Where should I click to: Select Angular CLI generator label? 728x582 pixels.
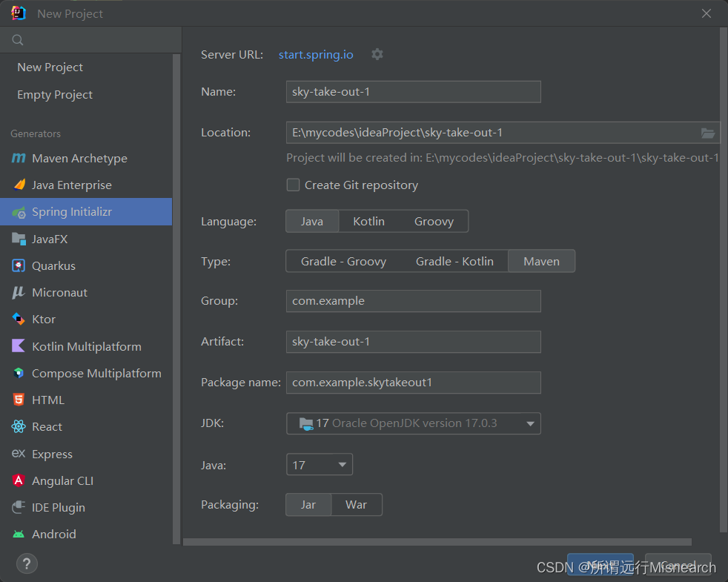[x=62, y=480]
